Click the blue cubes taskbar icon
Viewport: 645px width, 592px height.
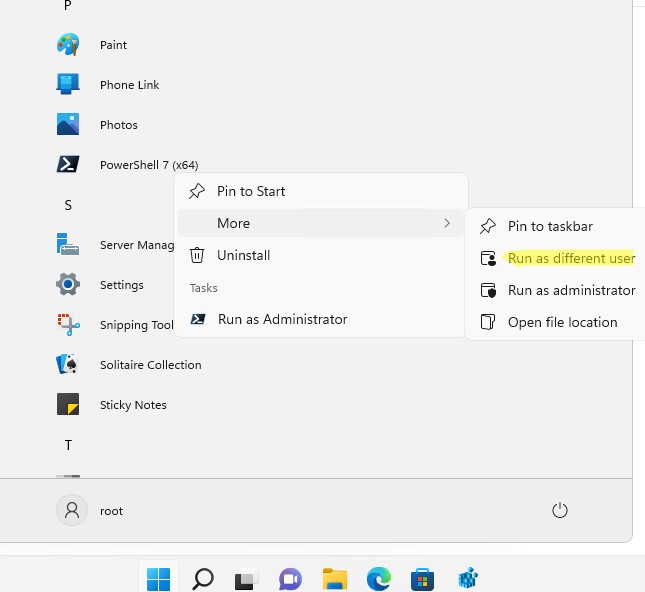[468, 578]
